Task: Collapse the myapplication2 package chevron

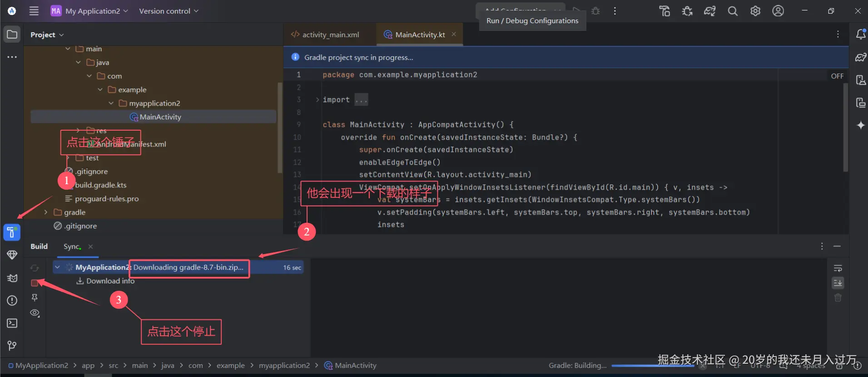Action: pos(111,103)
